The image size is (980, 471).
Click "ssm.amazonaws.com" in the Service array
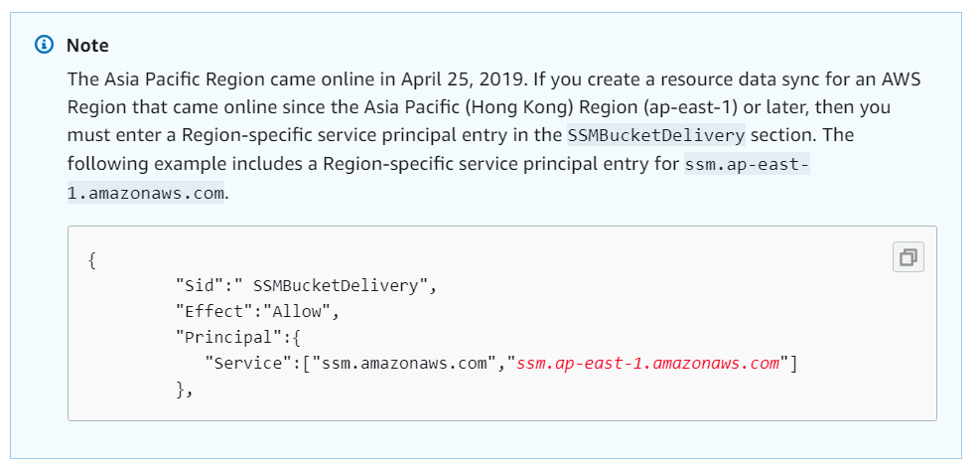point(404,363)
